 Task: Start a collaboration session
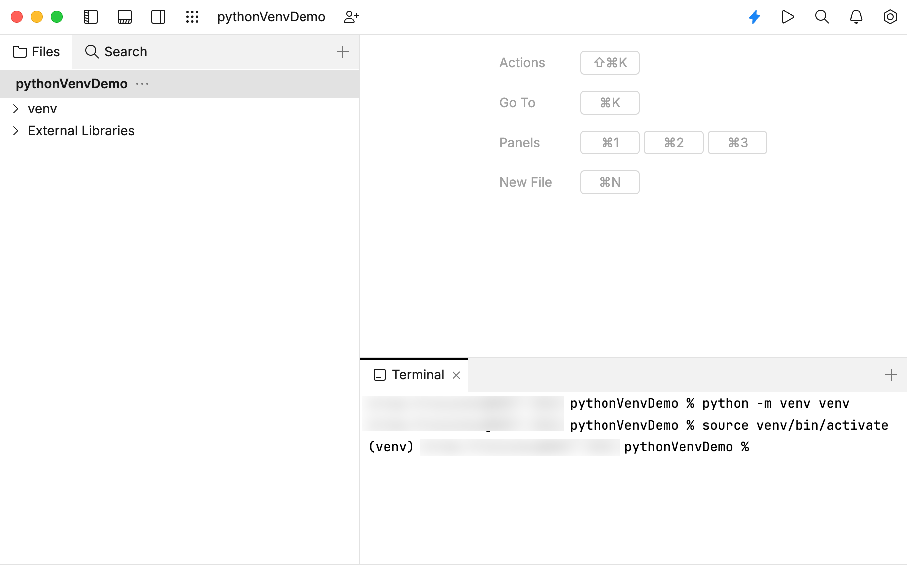(352, 16)
